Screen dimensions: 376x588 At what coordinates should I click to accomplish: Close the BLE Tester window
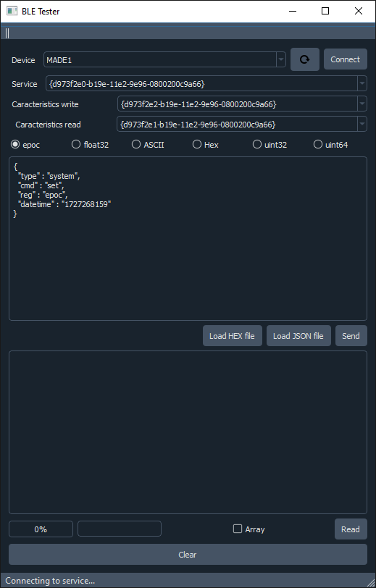point(359,12)
